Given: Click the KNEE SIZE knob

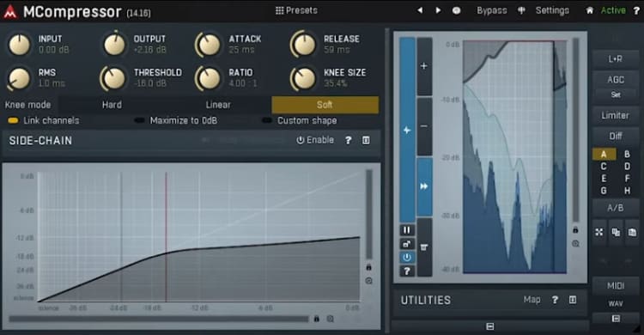Looking at the screenshot, I should (x=303, y=78).
